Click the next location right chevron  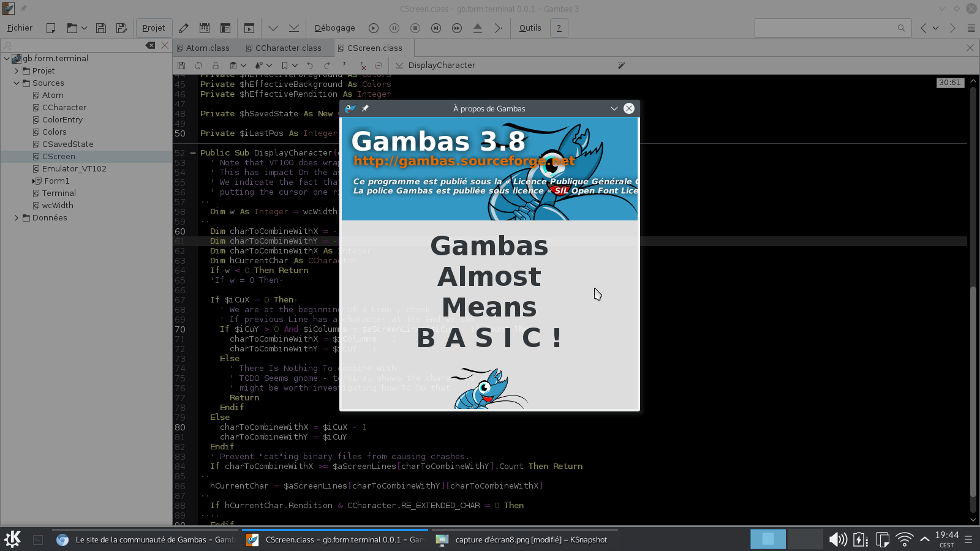[x=952, y=28]
